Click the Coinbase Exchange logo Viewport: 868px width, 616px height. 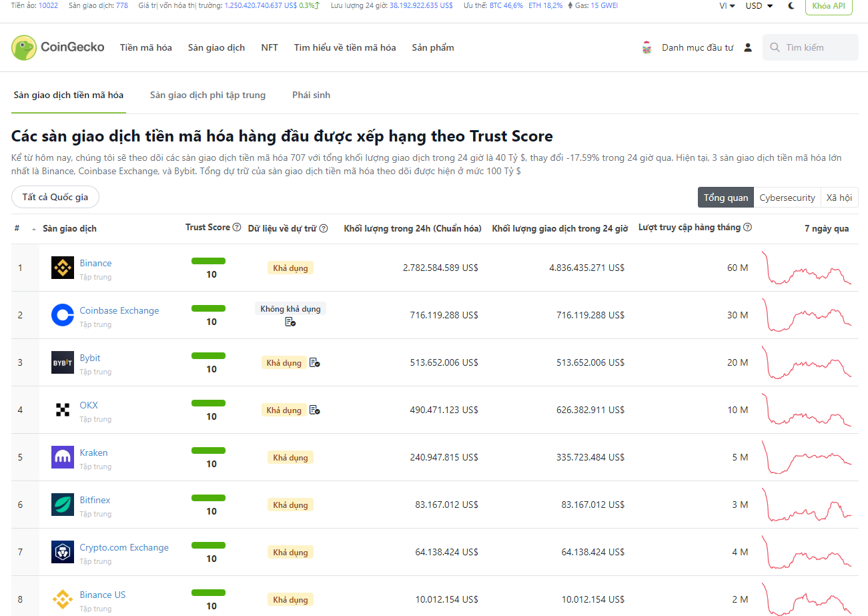63,315
